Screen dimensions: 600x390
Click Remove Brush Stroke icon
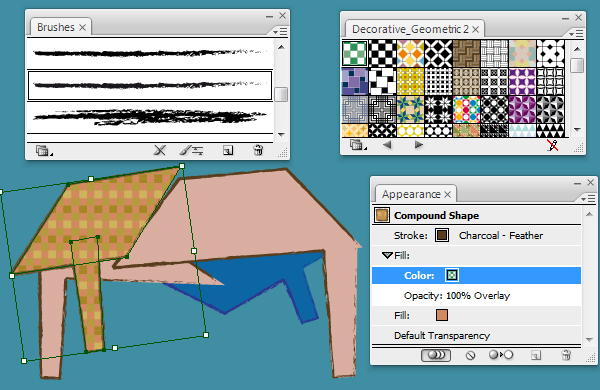click(160, 150)
